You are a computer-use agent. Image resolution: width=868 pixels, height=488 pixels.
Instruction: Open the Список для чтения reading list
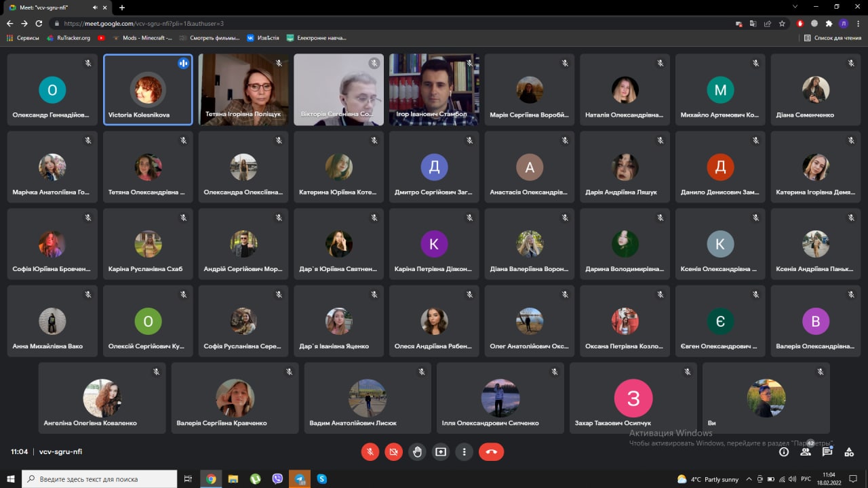coord(832,38)
